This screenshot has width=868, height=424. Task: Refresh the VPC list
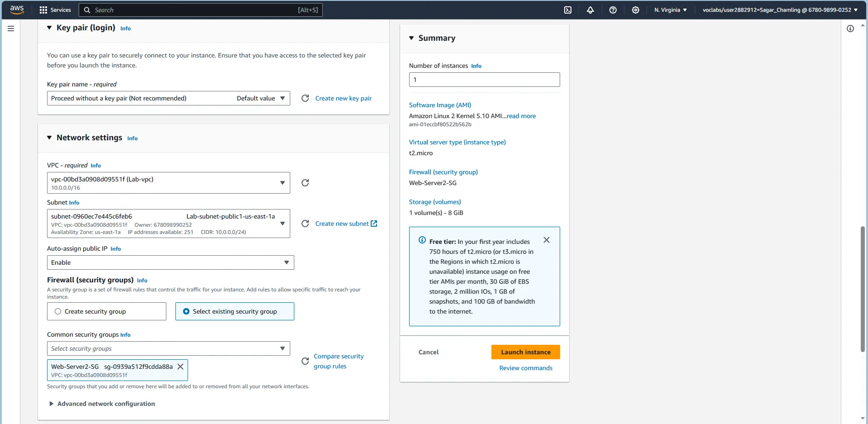click(305, 183)
